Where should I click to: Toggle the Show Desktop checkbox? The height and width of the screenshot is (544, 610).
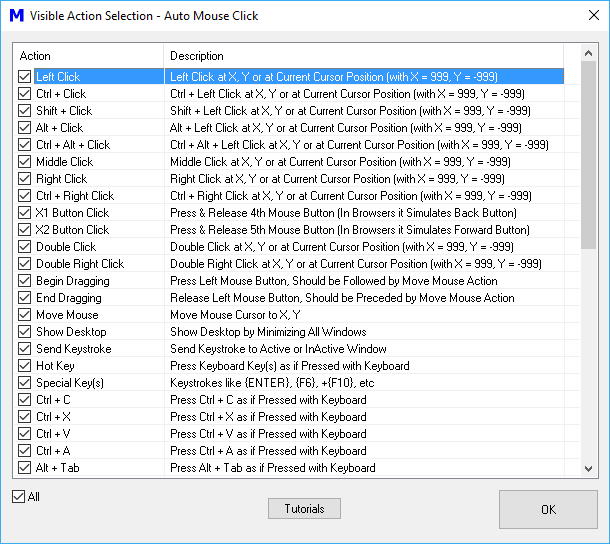(25, 332)
